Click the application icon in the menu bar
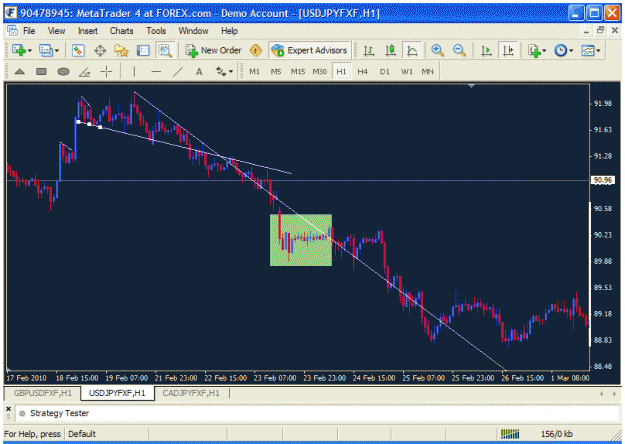625x444 pixels. pyautogui.click(x=12, y=31)
